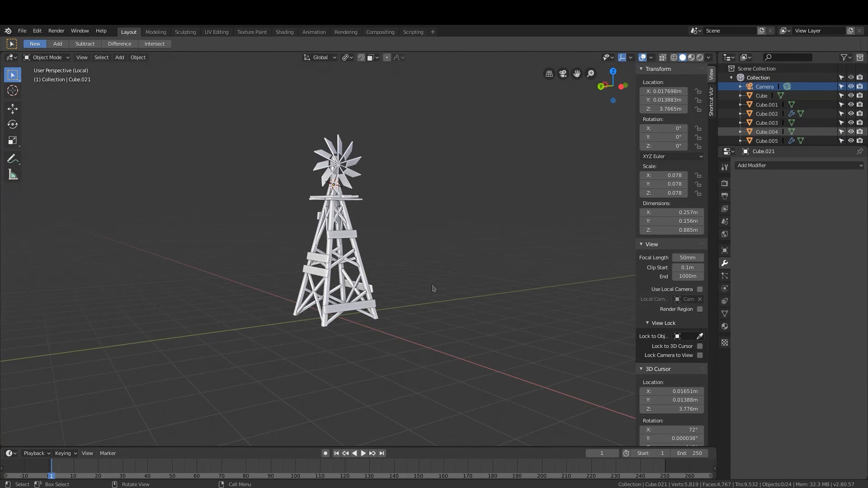868x488 pixels.
Task: Open the Material properties tab
Action: pos(725,326)
